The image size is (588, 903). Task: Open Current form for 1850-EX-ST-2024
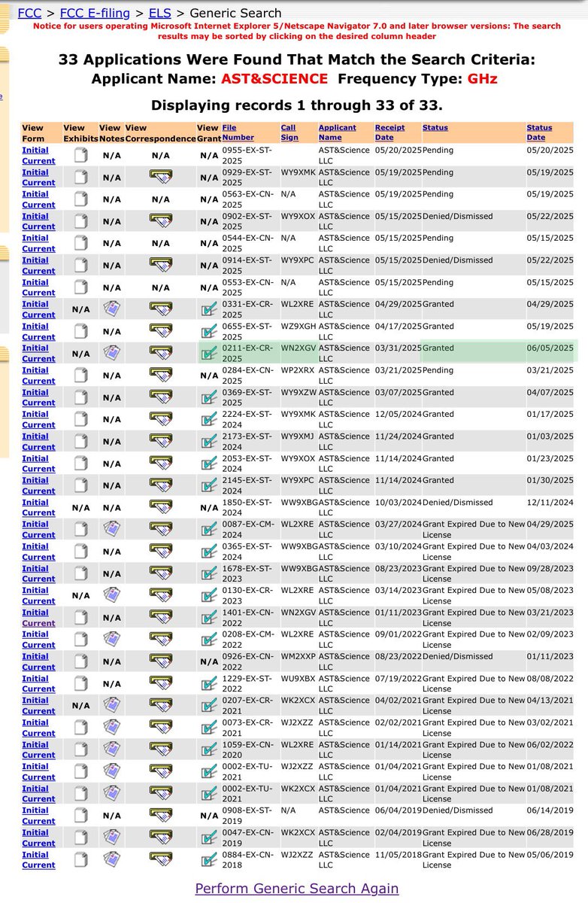(38, 512)
